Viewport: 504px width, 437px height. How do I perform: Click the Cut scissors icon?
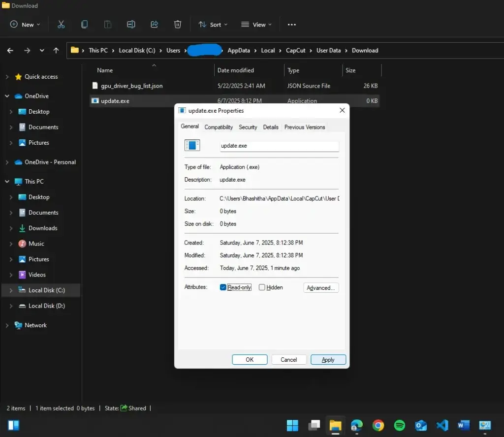click(61, 25)
